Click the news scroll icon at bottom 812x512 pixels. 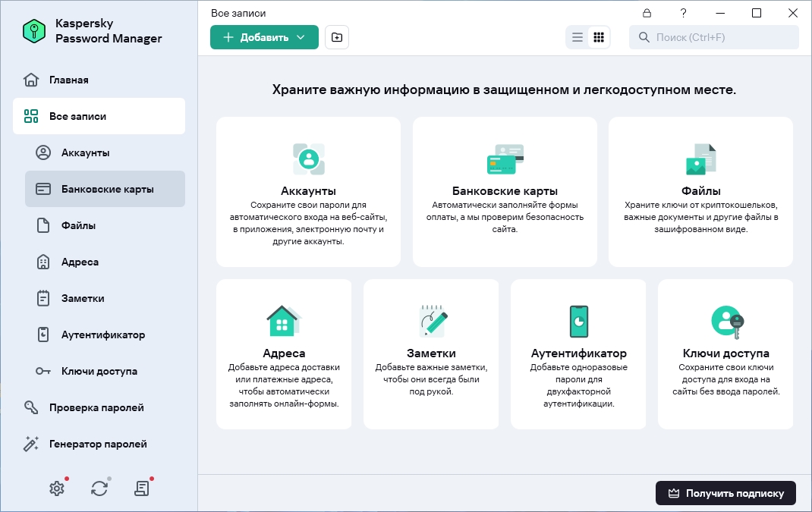tap(141, 488)
